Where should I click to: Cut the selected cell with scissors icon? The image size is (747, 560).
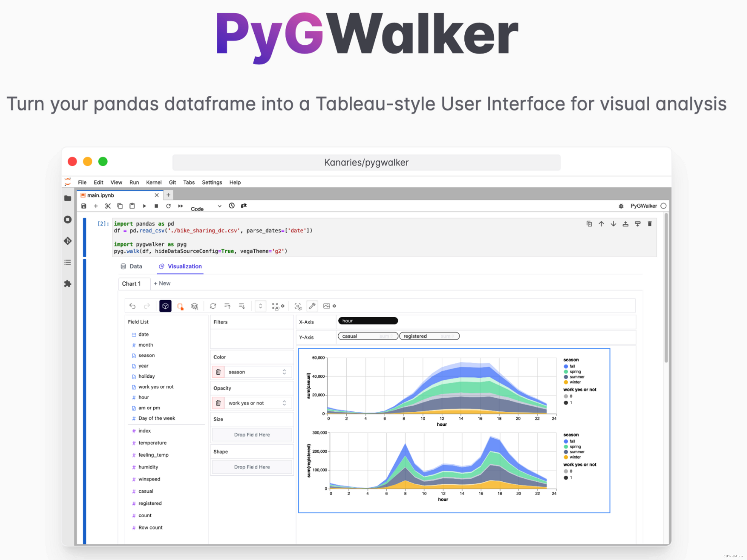tap(108, 206)
